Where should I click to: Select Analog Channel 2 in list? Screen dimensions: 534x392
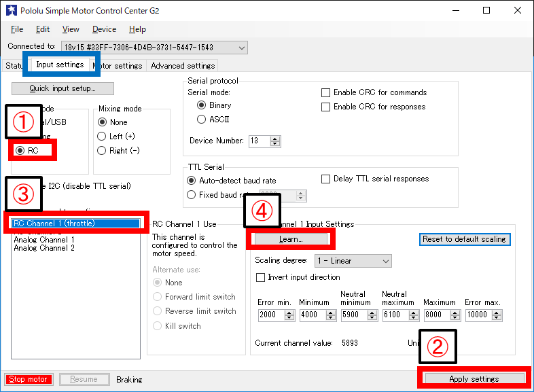click(x=44, y=248)
